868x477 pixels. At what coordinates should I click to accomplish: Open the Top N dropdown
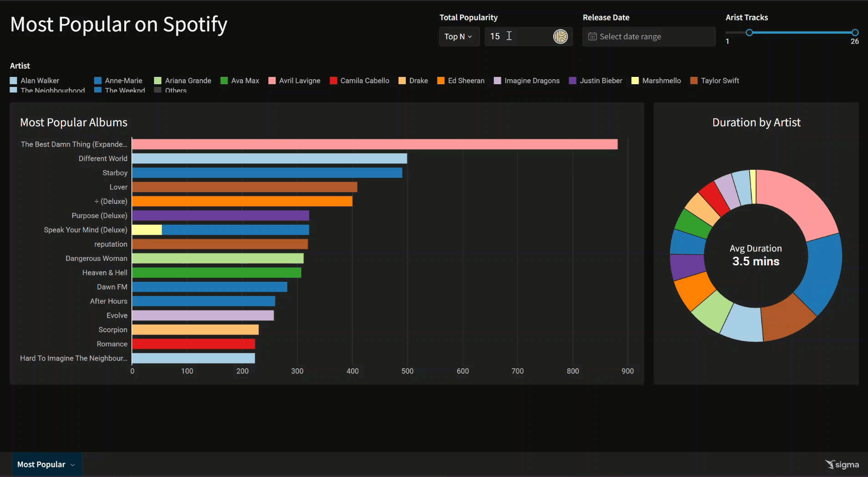pyautogui.click(x=459, y=36)
